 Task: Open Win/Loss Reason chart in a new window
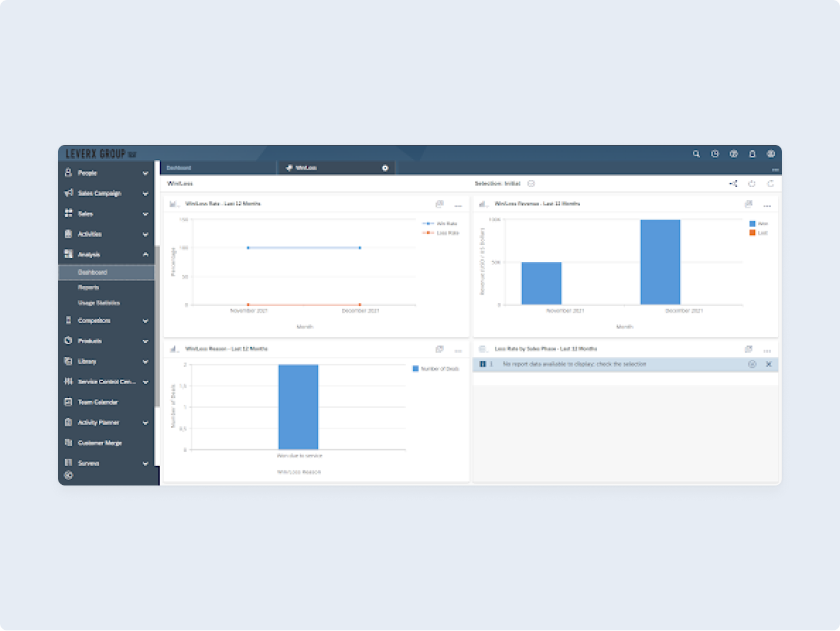tap(440, 349)
